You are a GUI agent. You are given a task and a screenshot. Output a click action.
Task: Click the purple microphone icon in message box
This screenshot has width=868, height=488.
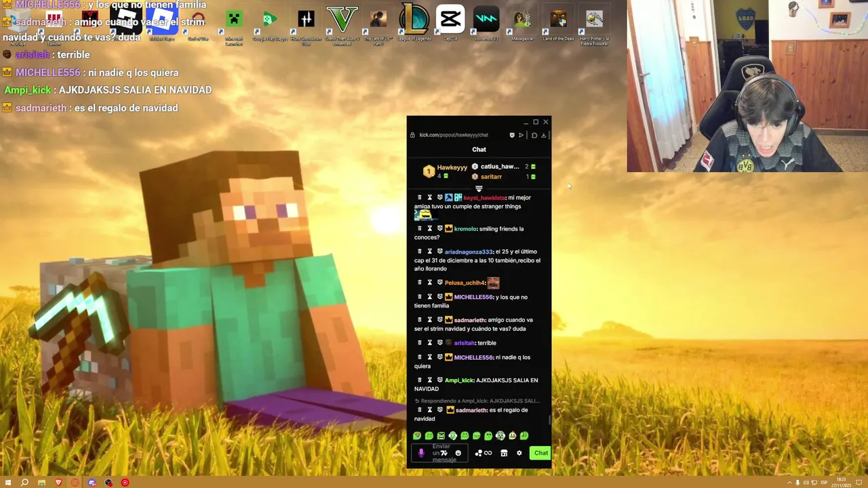tap(420, 453)
